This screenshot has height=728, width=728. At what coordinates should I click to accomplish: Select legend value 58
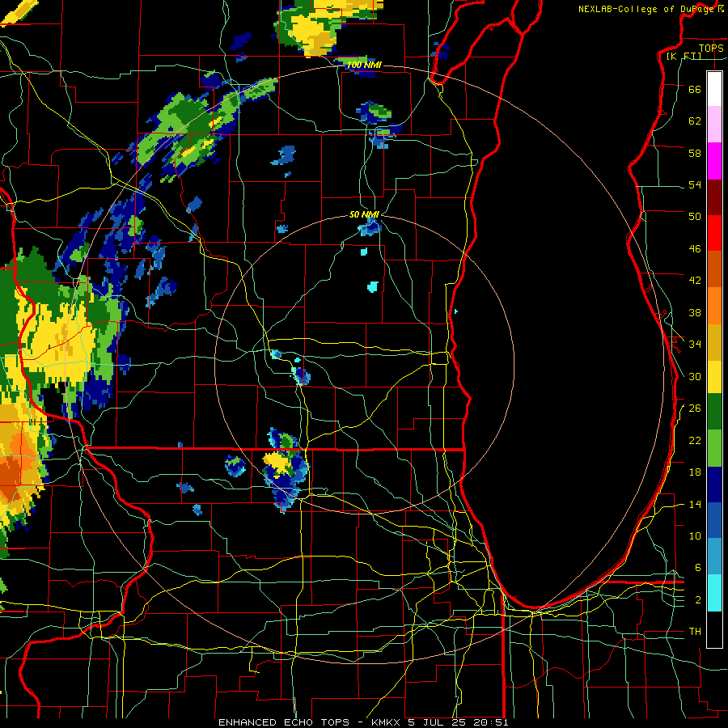click(695, 153)
